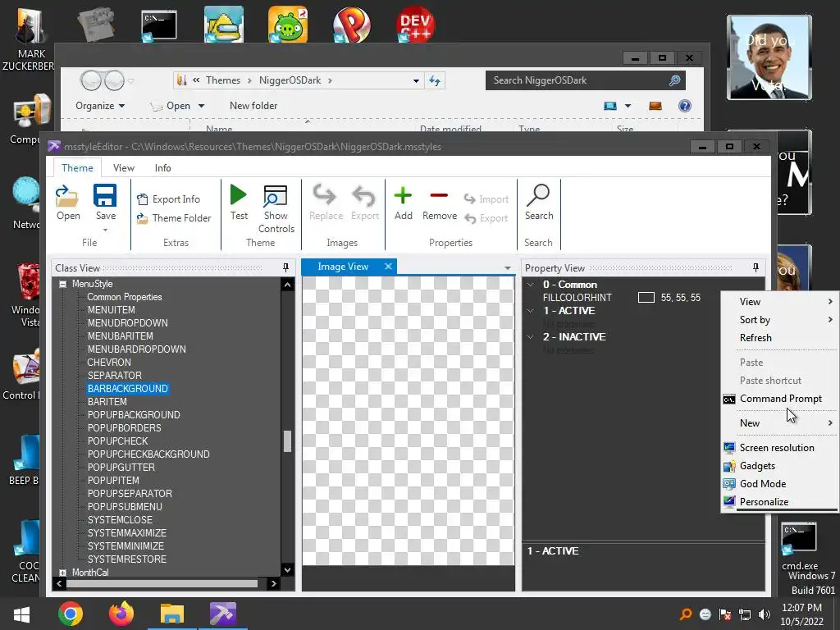The height and width of the screenshot is (630, 840).
Task: Click Export in the Properties group
Action: click(x=486, y=218)
